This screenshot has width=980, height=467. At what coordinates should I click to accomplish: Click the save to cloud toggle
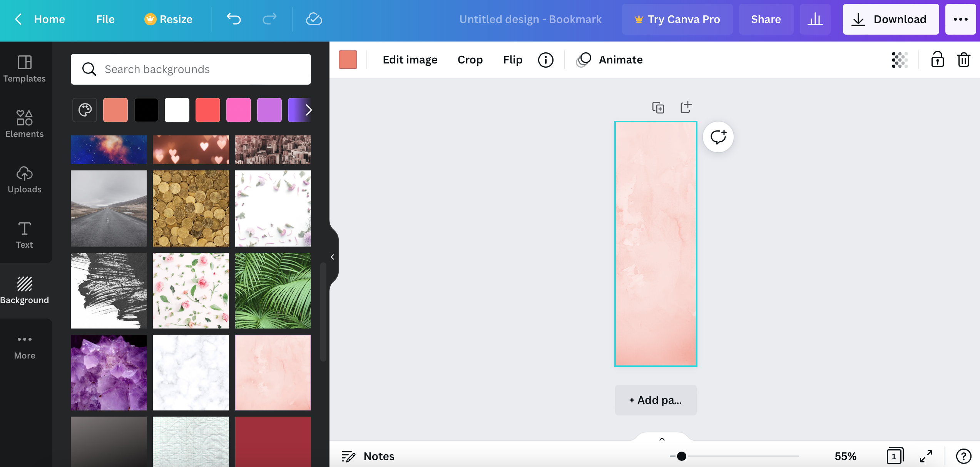pyautogui.click(x=314, y=19)
